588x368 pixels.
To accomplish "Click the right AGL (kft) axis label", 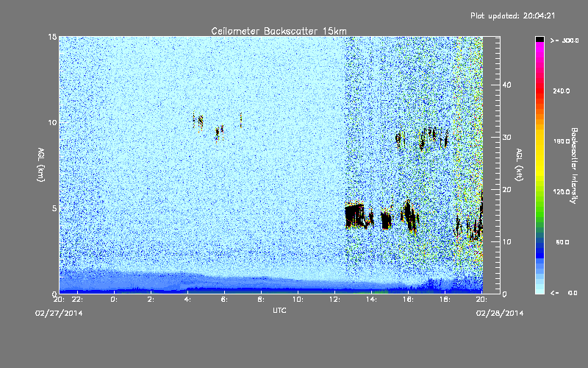I will [x=519, y=164].
